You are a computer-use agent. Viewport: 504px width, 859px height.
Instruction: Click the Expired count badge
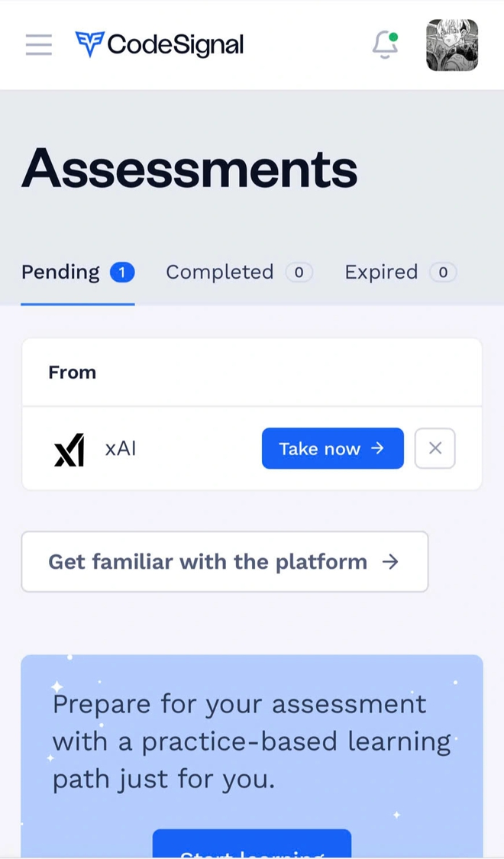click(443, 273)
